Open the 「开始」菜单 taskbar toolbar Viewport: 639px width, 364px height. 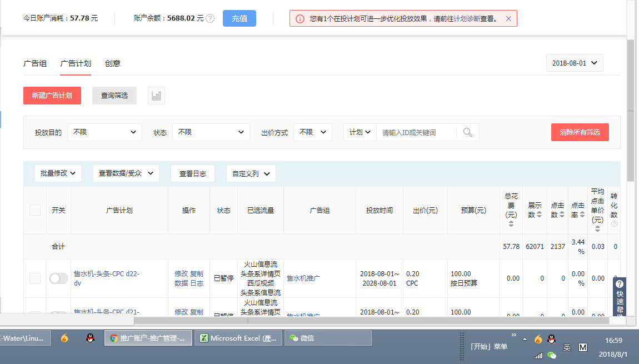pyautogui.click(x=488, y=346)
